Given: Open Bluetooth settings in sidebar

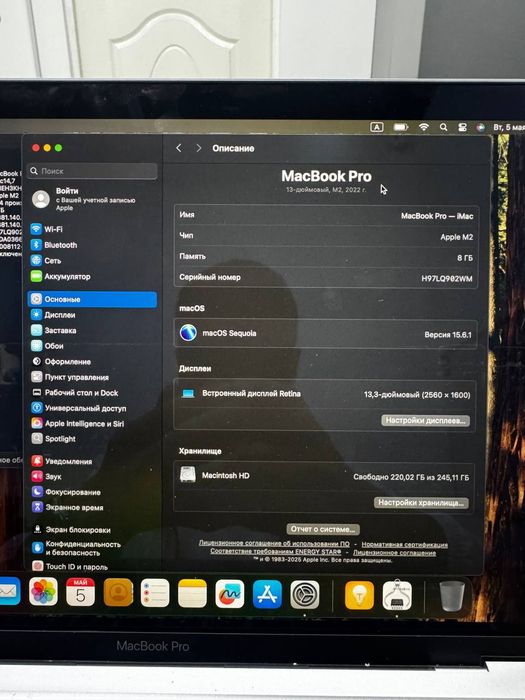Looking at the screenshot, I should pyautogui.click(x=61, y=245).
